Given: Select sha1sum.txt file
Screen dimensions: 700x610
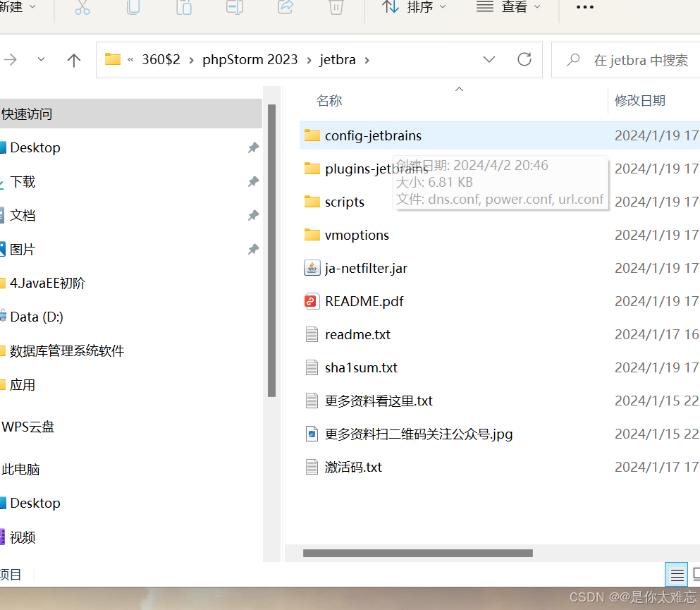Looking at the screenshot, I should point(361,367).
